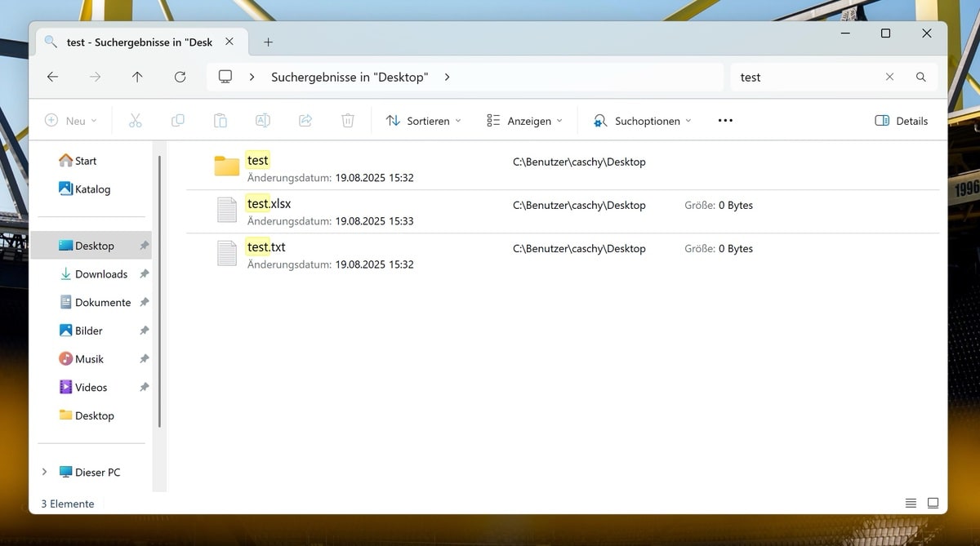Toggle the Details pane
Viewport: 980px width, 546px height.
coord(901,121)
